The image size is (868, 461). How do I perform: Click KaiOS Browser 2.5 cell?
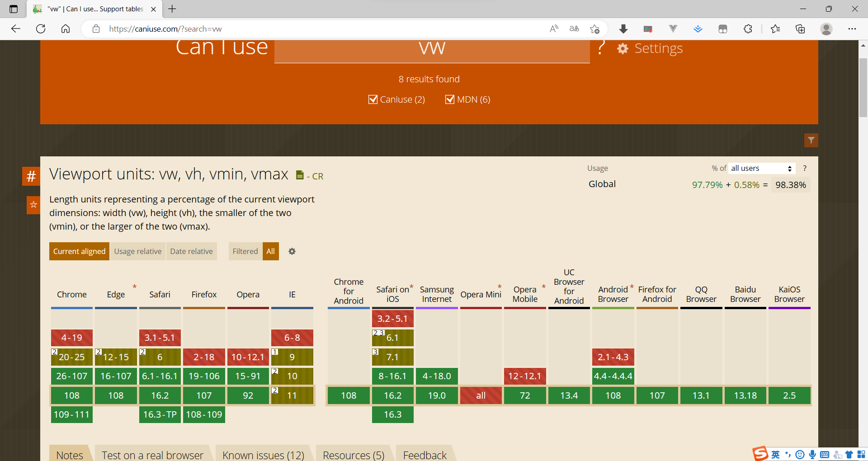(x=789, y=395)
